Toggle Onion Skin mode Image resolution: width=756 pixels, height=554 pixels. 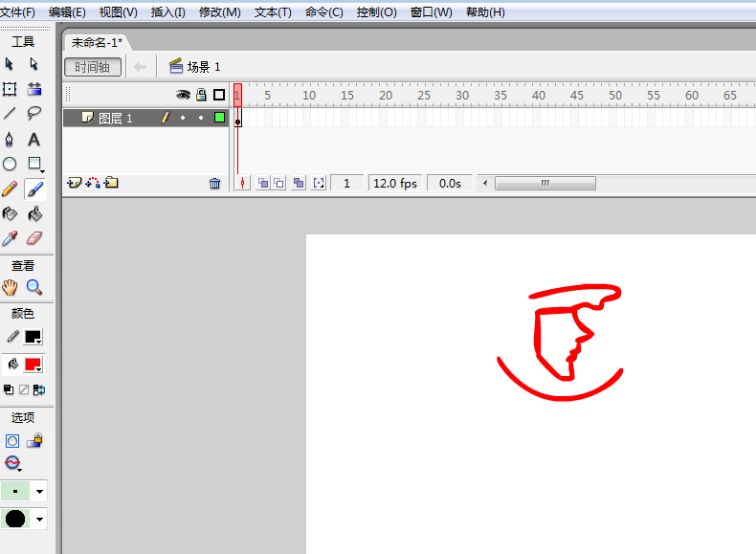(x=263, y=183)
